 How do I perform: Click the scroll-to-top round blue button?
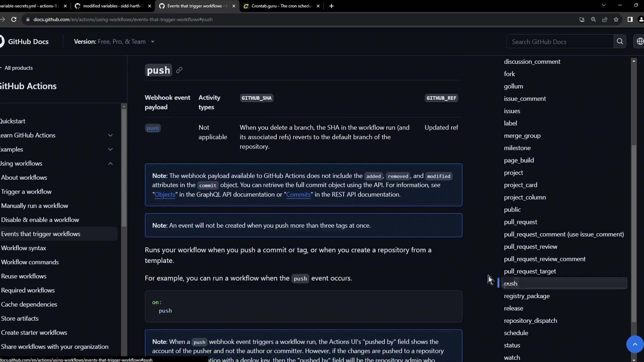[635, 344]
